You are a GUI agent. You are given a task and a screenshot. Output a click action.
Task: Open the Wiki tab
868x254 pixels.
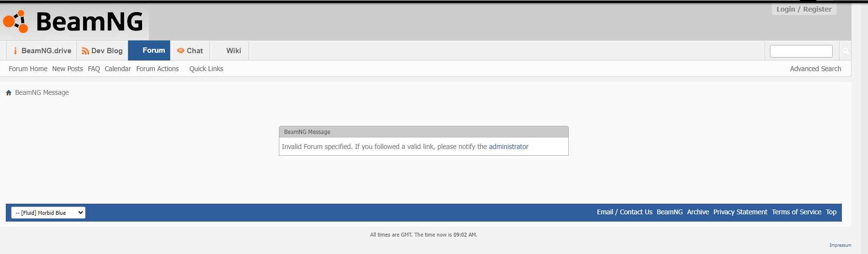point(233,51)
